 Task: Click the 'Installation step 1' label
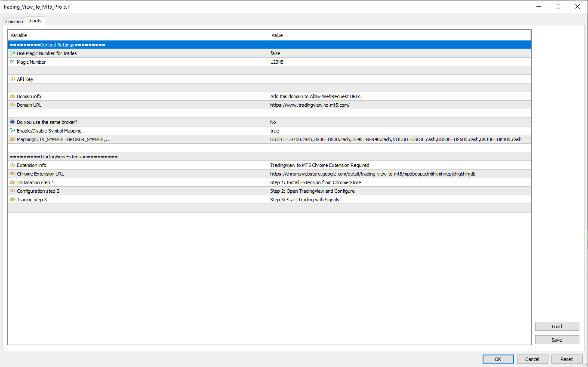[x=35, y=182]
